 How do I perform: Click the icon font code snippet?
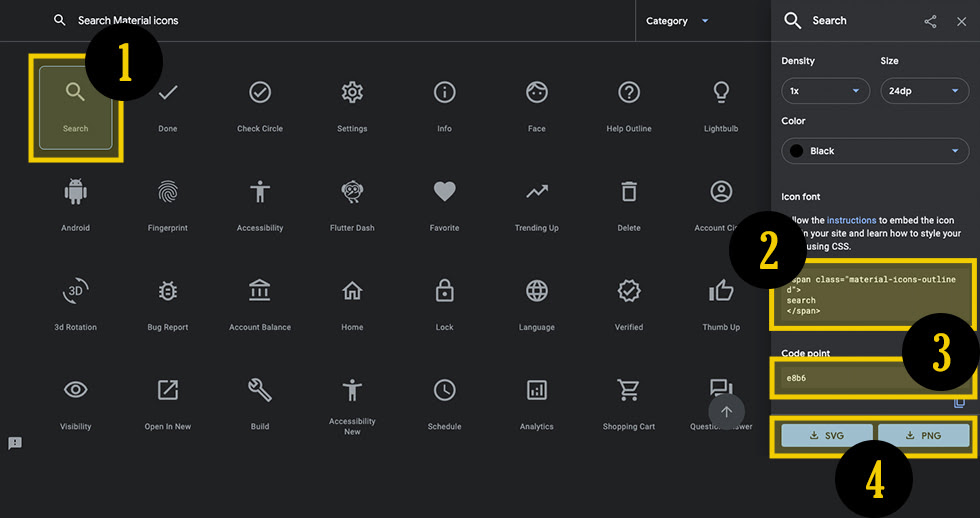[875, 294]
